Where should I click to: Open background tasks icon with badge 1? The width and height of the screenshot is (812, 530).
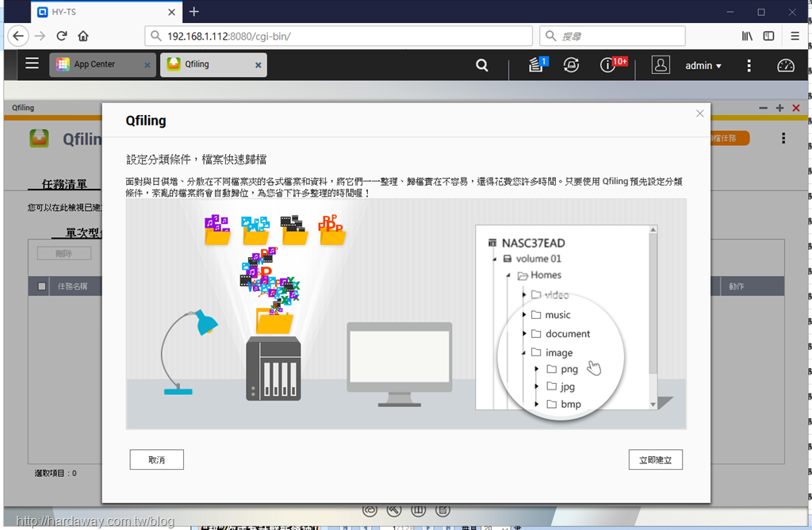(537, 65)
